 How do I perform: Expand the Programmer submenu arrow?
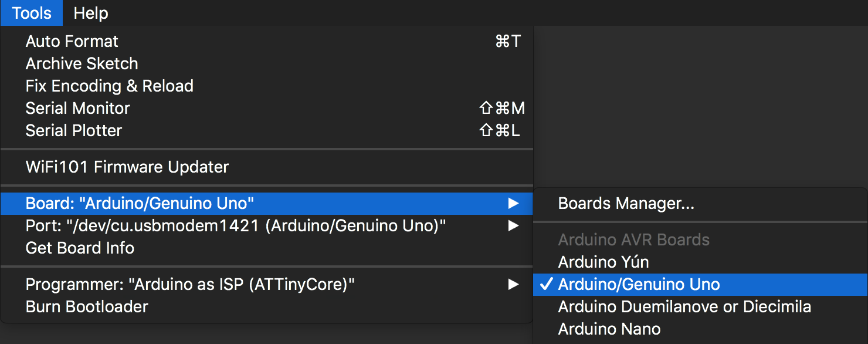pos(514,285)
